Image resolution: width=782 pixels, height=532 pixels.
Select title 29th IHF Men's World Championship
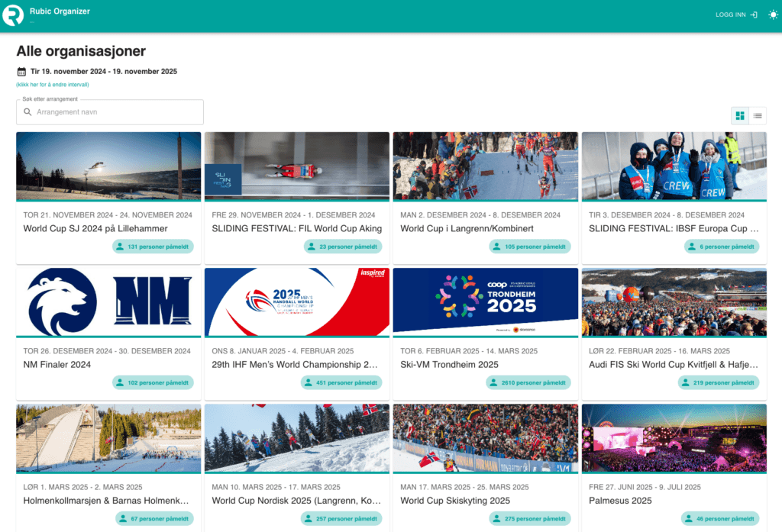[x=295, y=365]
